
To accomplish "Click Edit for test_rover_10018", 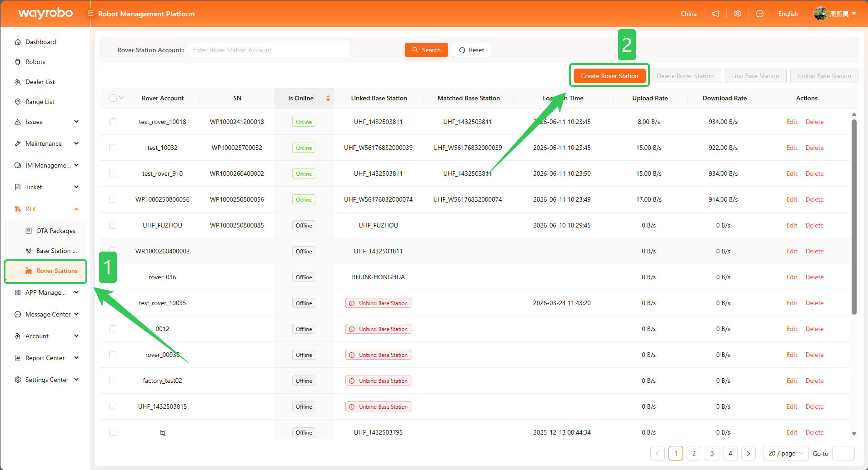I will click(792, 122).
